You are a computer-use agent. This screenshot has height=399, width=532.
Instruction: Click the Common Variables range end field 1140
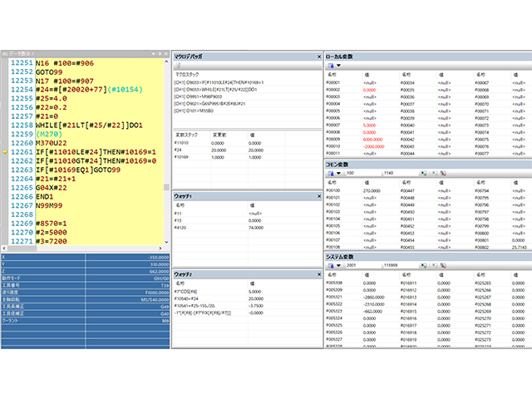tap(401, 173)
